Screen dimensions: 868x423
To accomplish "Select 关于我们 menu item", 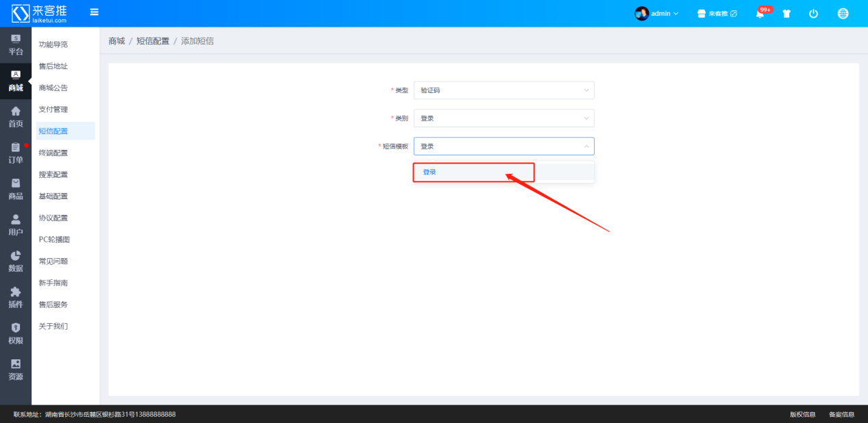I will pos(65,326).
